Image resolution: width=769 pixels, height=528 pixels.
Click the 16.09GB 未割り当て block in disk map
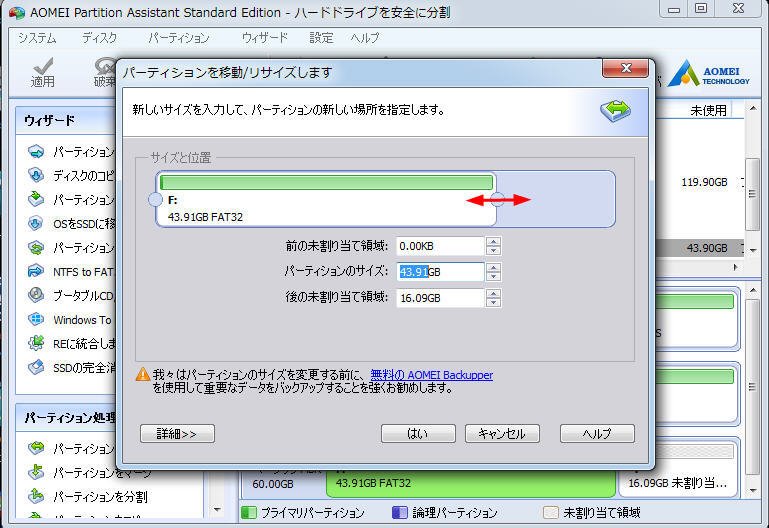[677, 483]
